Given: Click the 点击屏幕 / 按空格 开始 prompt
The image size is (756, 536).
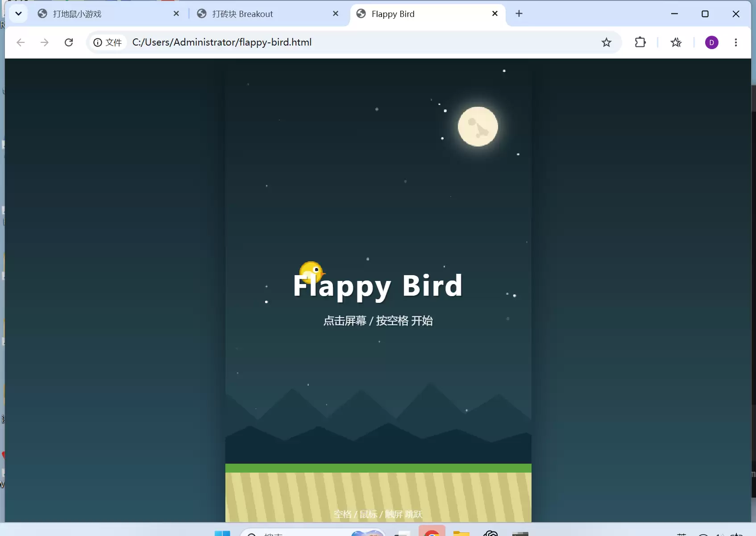Looking at the screenshot, I should click(x=378, y=321).
